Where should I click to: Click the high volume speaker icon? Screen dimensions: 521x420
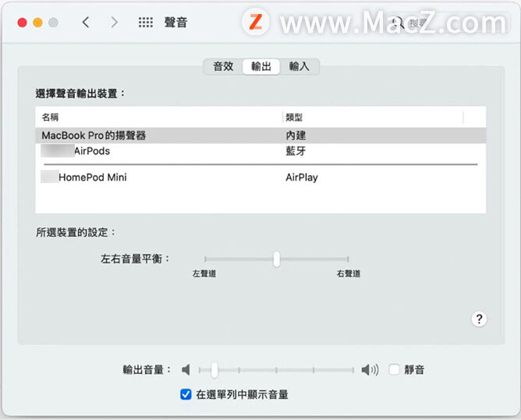(x=370, y=369)
